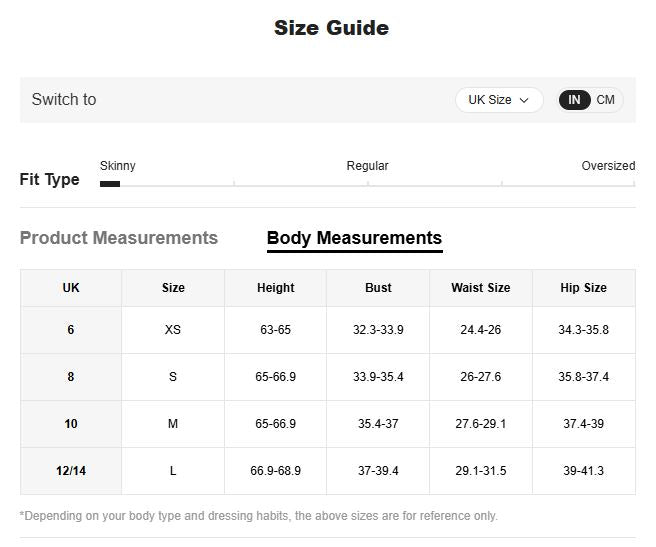Open the UK Size dropdown
Viewport: 656px width, 547px height.
click(498, 100)
